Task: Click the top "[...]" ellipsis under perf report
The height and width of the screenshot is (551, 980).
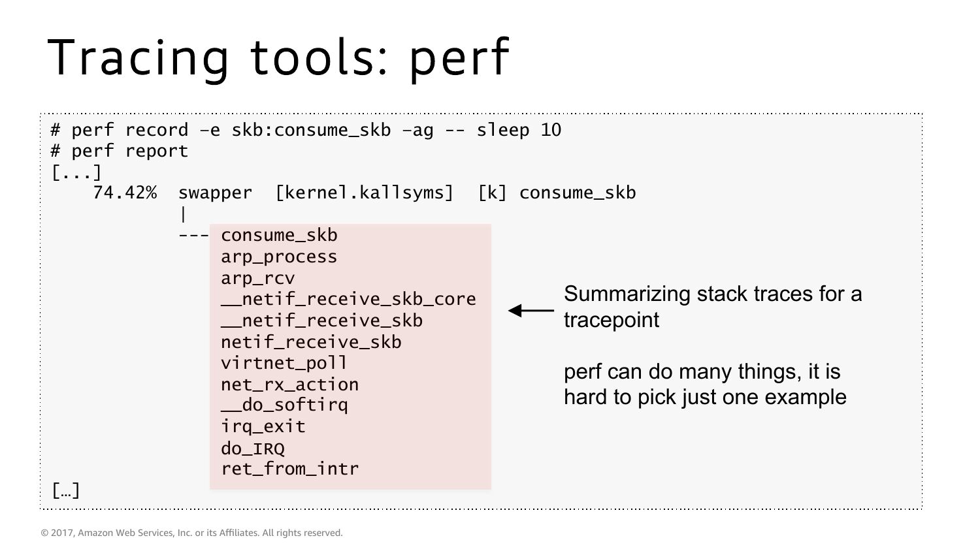Action: pos(76,172)
